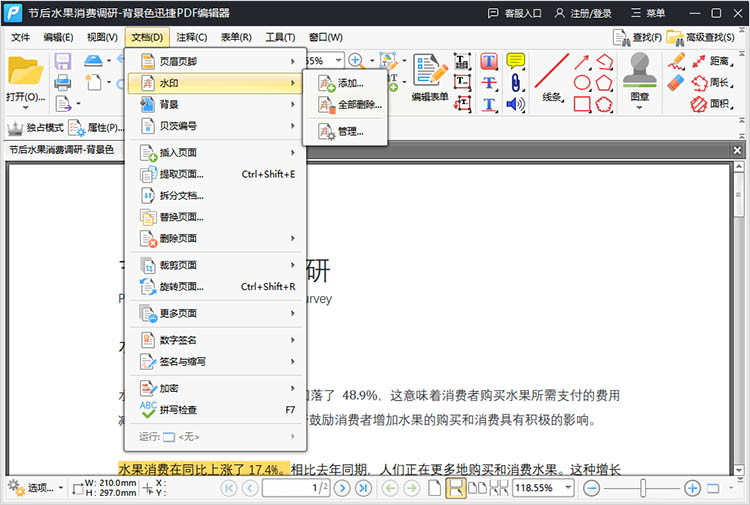Select the text highlight T icon

pyautogui.click(x=489, y=61)
